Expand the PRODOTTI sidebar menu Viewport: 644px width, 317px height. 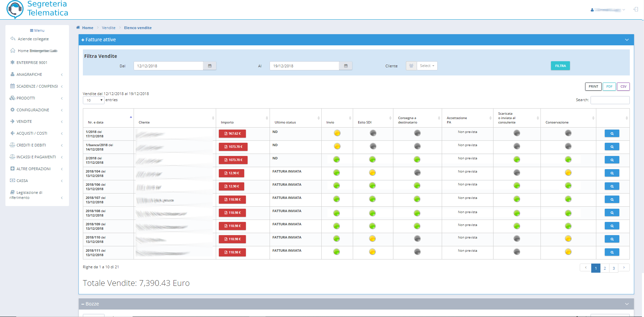click(37, 98)
